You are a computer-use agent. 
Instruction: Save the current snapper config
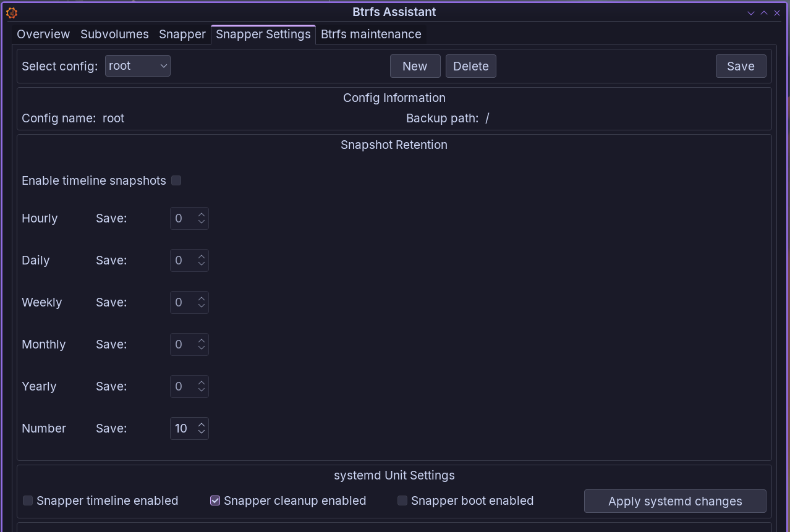741,66
